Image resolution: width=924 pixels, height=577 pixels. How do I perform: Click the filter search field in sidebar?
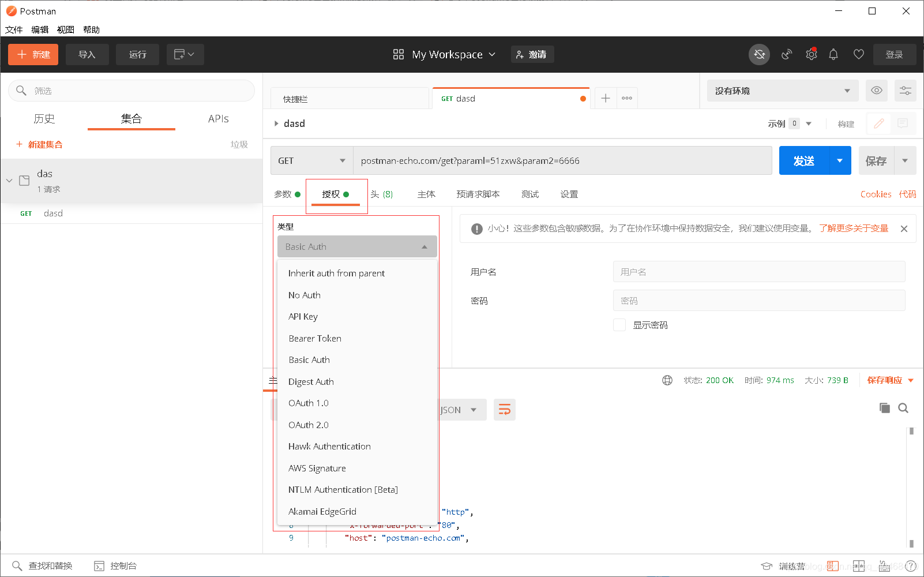pos(132,91)
